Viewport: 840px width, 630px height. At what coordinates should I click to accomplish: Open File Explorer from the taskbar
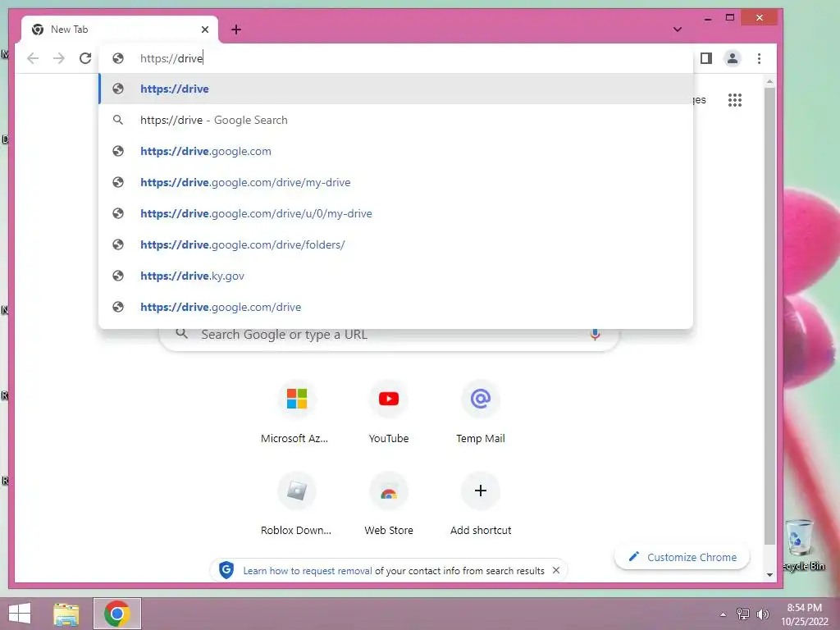coord(66,614)
